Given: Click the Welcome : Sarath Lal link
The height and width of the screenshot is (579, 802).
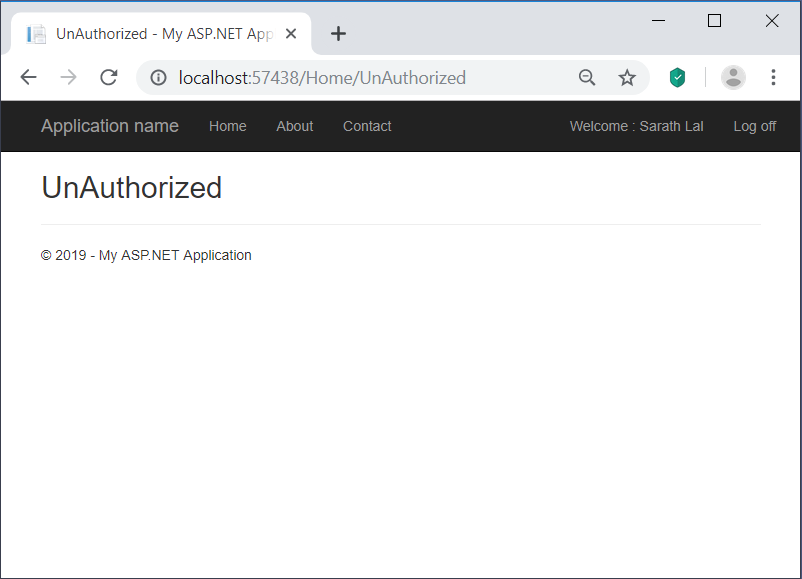Looking at the screenshot, I should coord(636,126).
